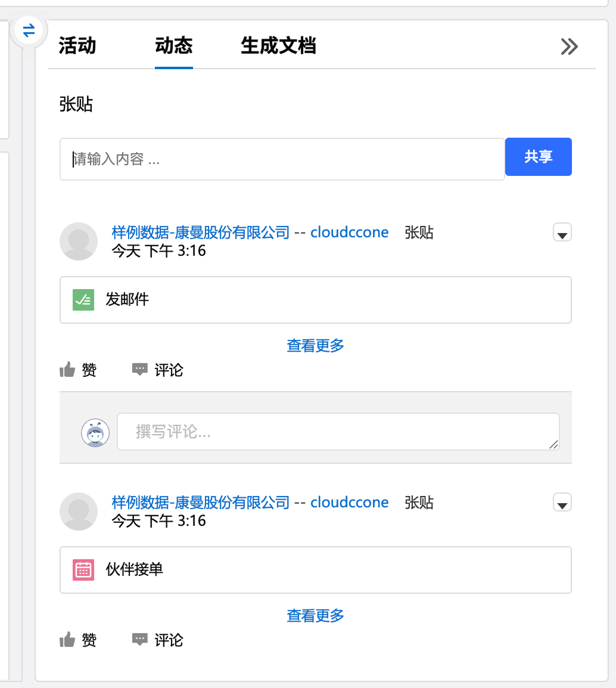Click the 撰写评论 comment text box
Viewport: 616px width, 688px height.
tap(338, 431)
